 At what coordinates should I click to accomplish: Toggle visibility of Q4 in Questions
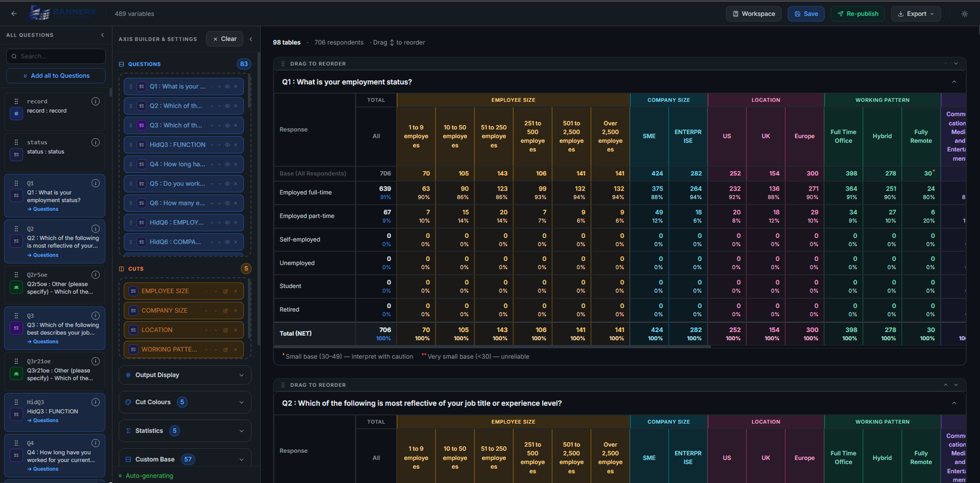(x=227, y=164)
